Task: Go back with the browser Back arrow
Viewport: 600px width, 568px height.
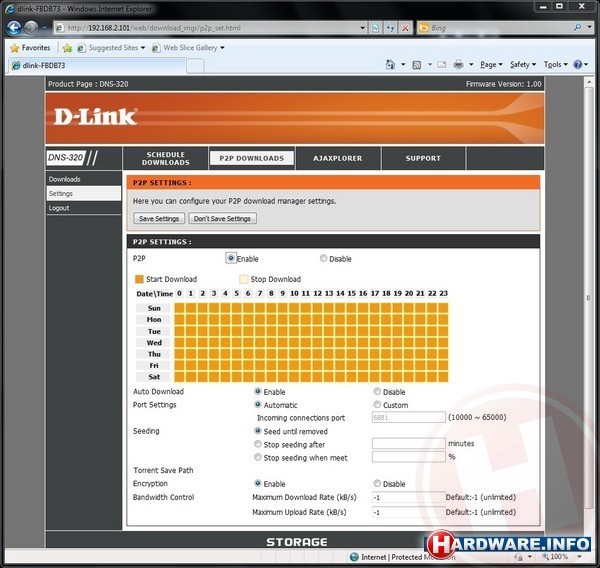Action: coord(14,28)
